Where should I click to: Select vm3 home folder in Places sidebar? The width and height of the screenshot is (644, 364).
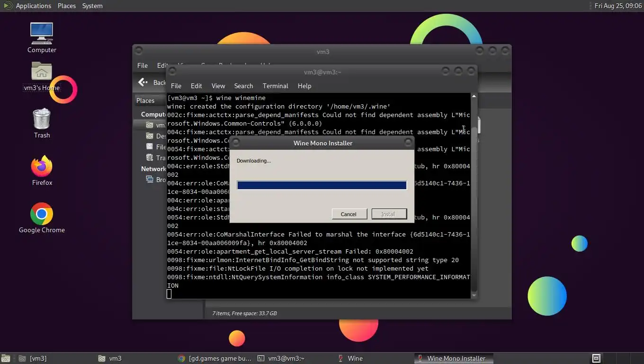[x=156, y=125]
